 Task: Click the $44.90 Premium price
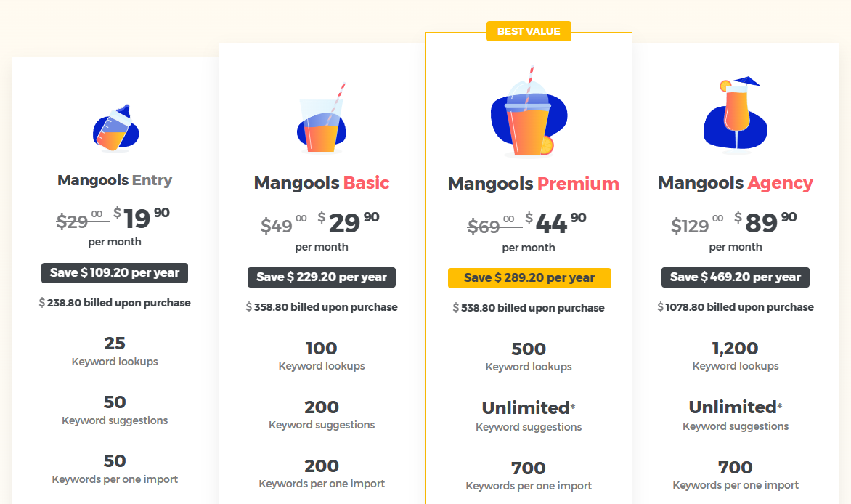point(555,223)
